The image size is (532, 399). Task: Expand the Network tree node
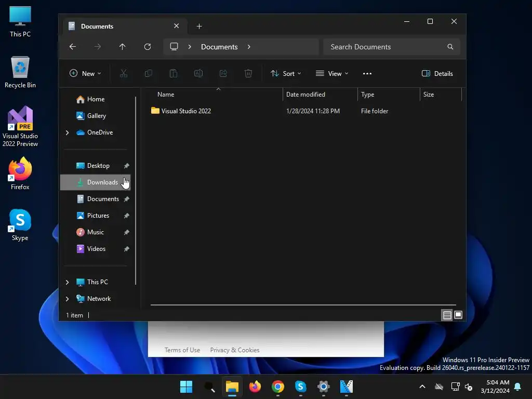click(x=67, y=299)
